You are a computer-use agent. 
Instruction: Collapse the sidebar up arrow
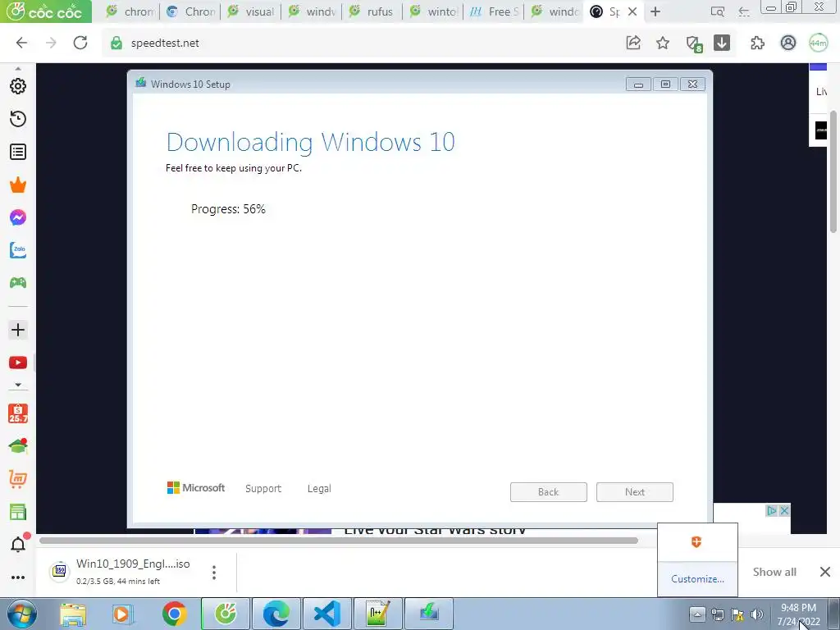pyautogui.click(x=18, y=69)
